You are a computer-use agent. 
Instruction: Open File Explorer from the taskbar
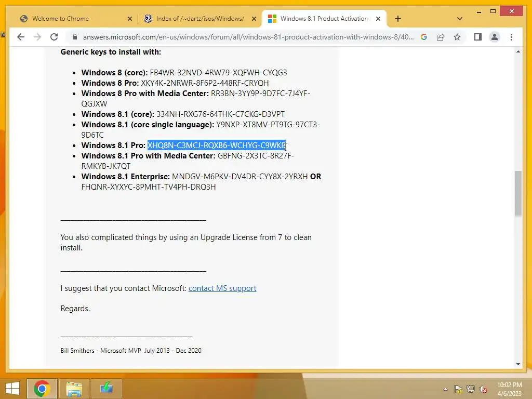(74, 388)
